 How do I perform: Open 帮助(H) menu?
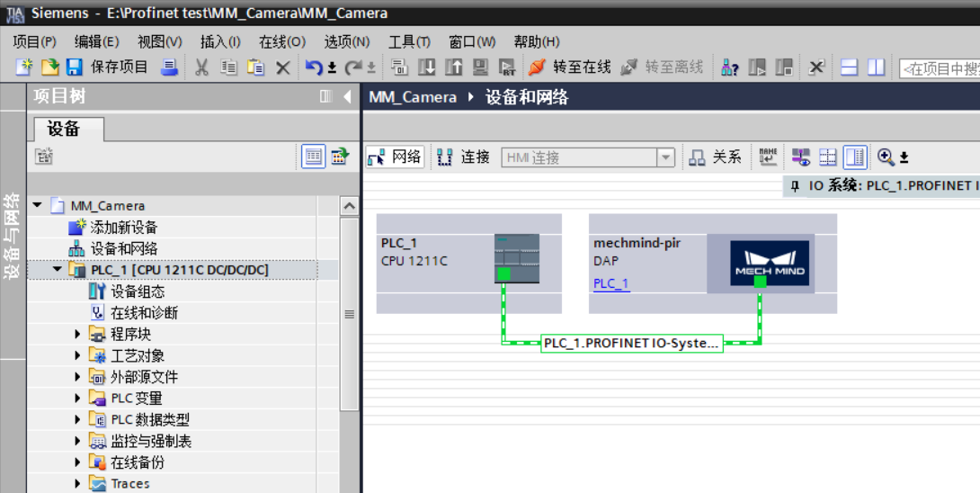tap(536, 42)
